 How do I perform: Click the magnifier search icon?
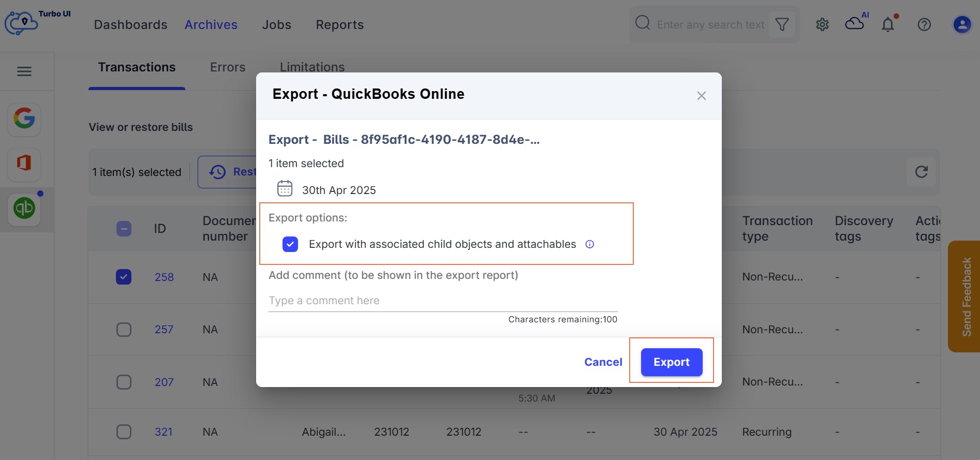643,23
